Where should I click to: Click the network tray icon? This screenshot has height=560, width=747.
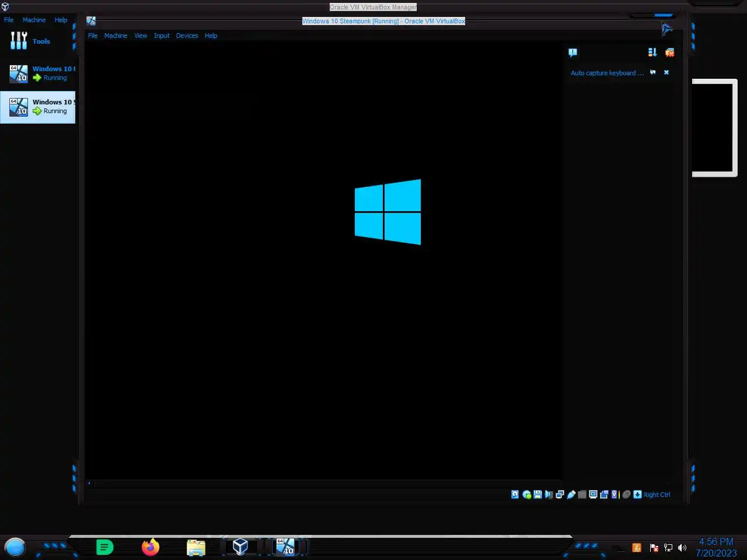668,548
